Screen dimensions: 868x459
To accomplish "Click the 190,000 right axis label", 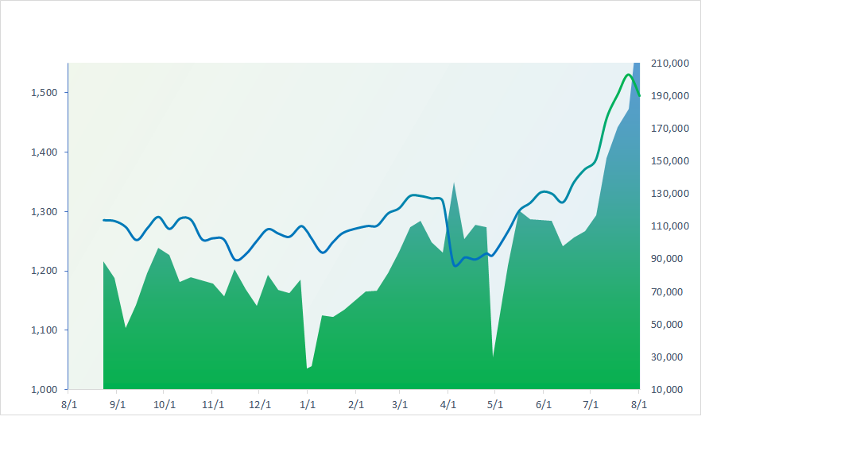I will click(670, 96).
